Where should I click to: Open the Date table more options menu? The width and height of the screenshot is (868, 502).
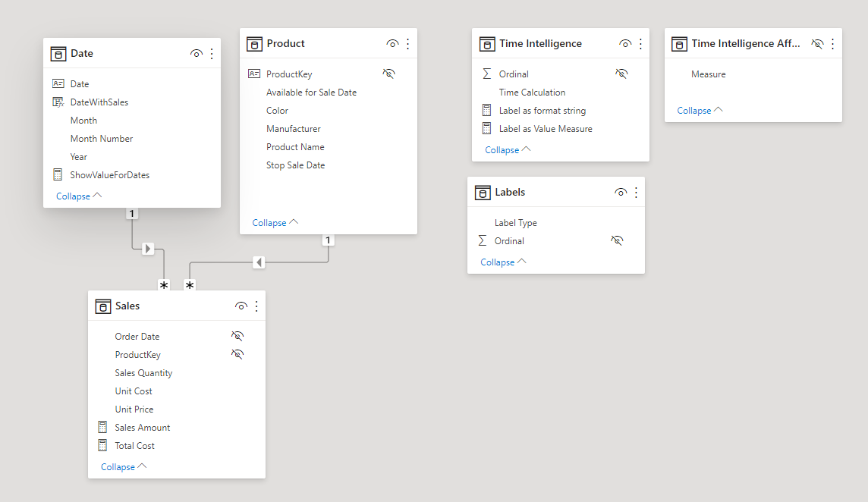212,54
